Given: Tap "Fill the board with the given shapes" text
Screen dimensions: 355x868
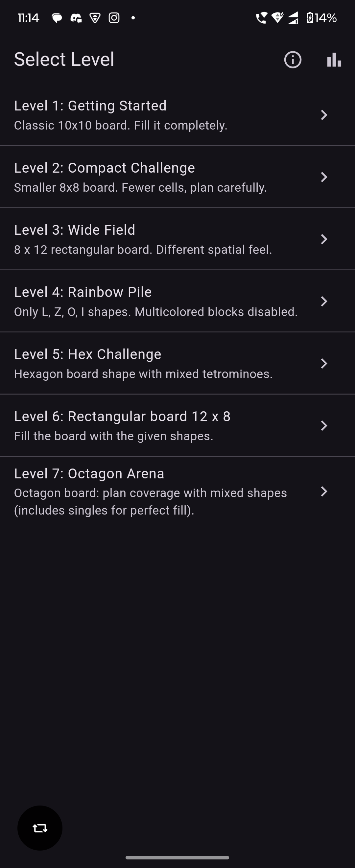Looking at the screenshot, I should (x=113, y=436).
